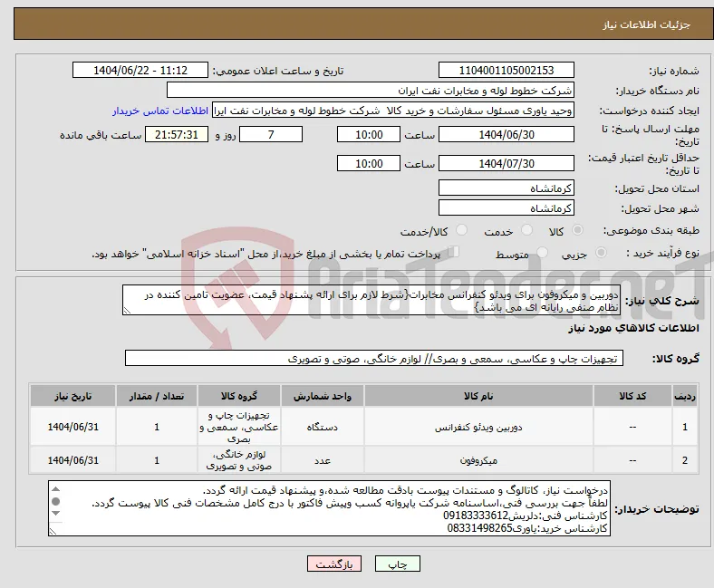Click the نام کالا column header

pyautogui.click(x=478, y=396)
